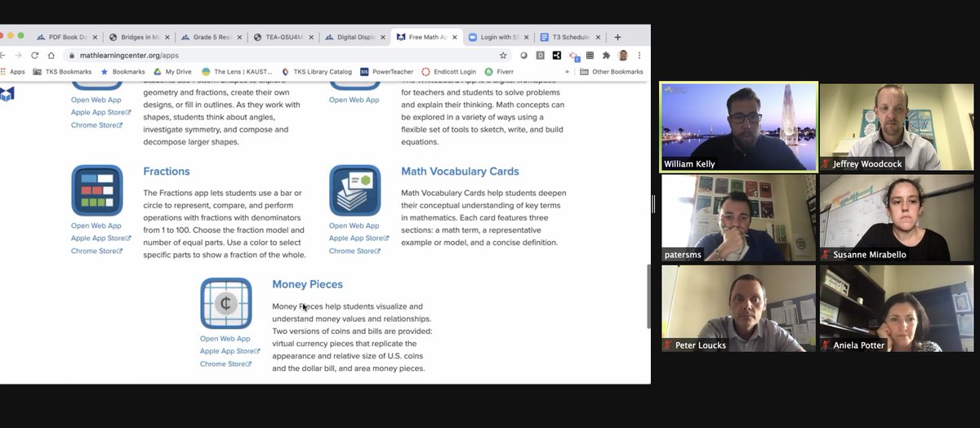The height and width of the screenshot is (428, 980).
Task: Click the browser Home icon
Action: tap(51, 56)
